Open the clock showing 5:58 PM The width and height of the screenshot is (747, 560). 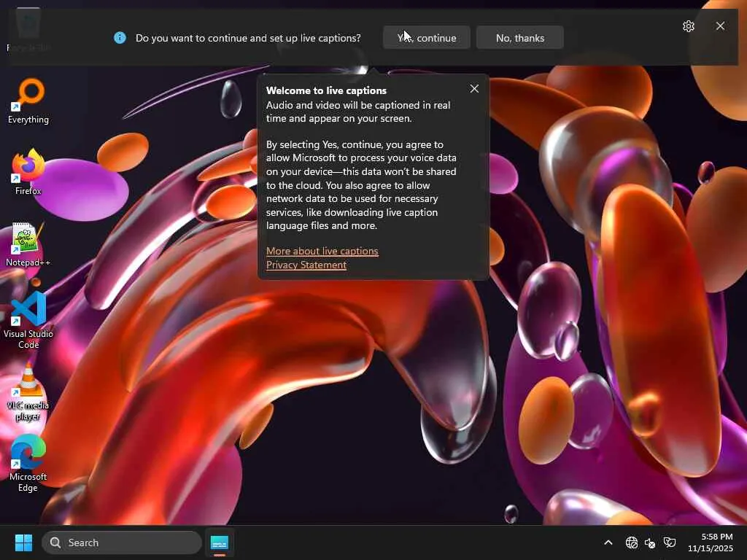click(x=711, y=542)
